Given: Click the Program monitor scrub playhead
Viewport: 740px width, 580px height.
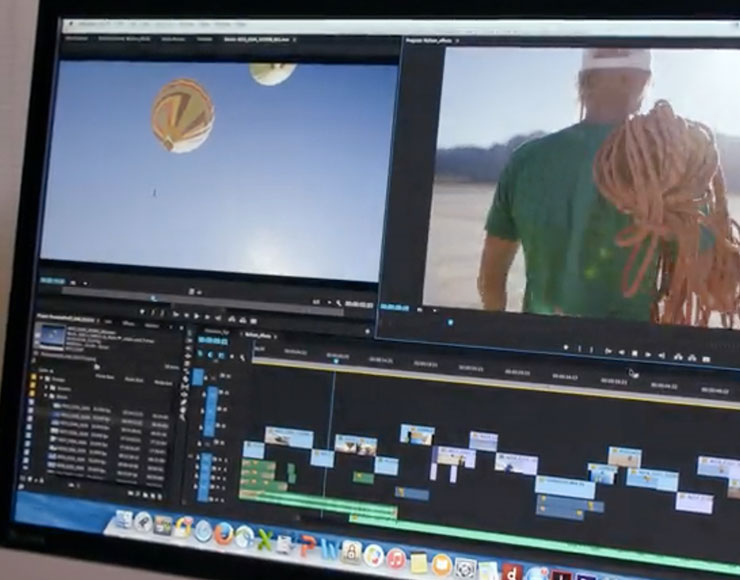Looking at the screenshot, I should click(x=450, y=322).
